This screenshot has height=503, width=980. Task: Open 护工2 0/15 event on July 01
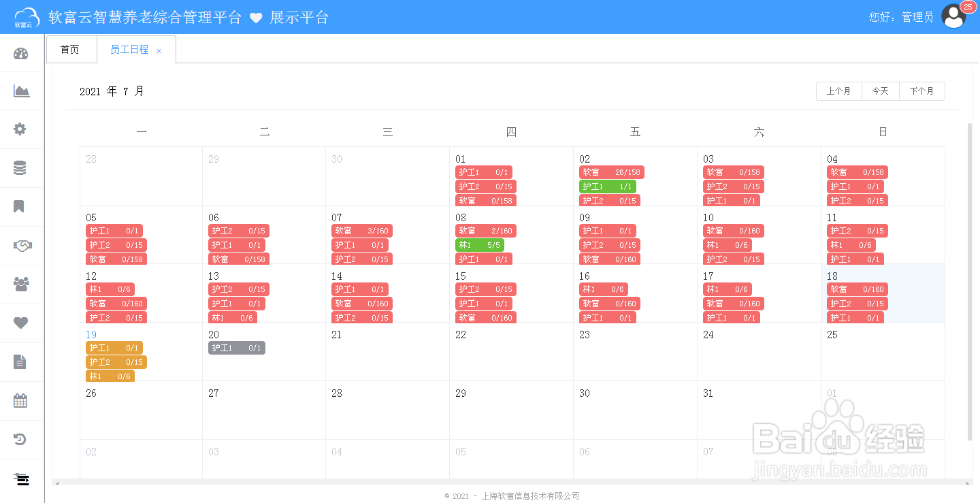click(x=486, y=186)
